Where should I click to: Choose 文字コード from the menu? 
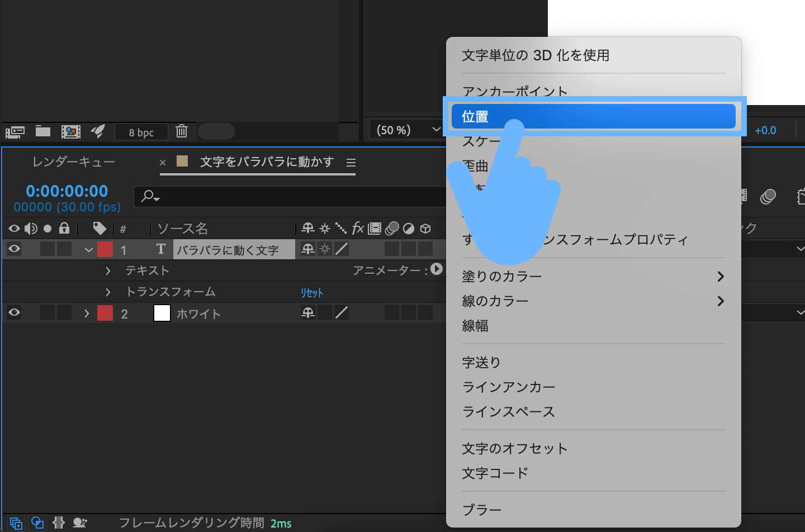tap(594, 473)
